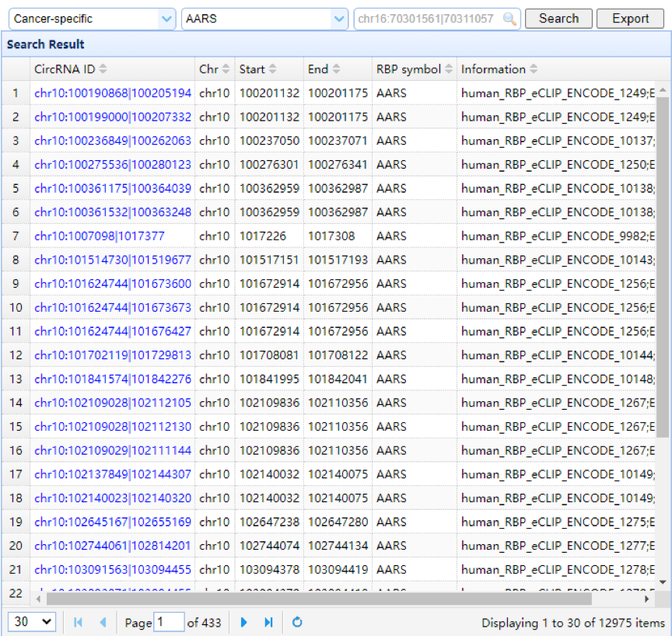The image size is (672, 636).
Task: Click the vertical scrollbar down arrow
Action: pos(663,582)
